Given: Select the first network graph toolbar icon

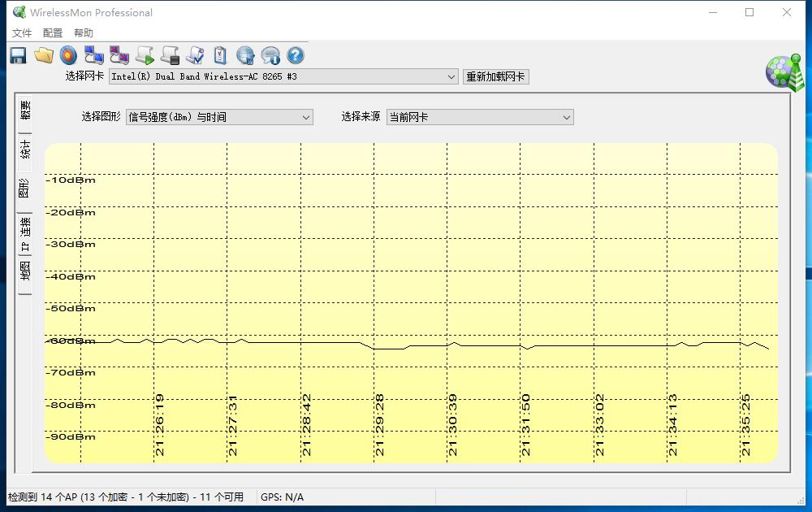Looking at the screenshot, I should point(93,55).
